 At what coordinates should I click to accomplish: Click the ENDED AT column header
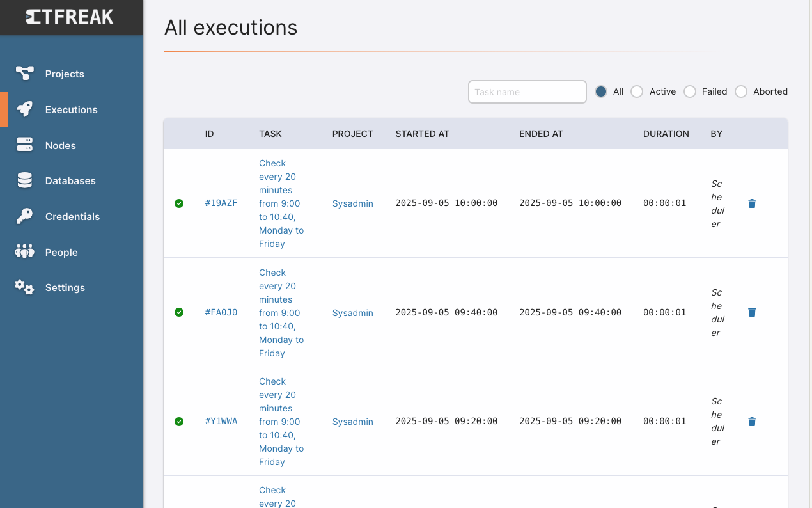coord(541,134)
